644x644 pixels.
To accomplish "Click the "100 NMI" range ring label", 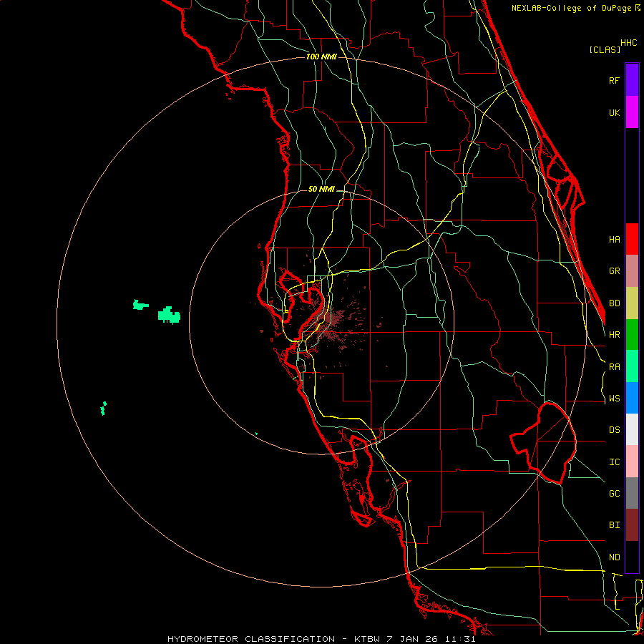I will (x=321, y=57).
